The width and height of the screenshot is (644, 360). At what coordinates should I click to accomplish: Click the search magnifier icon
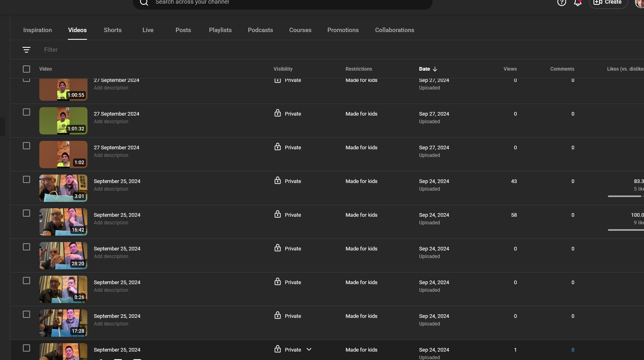coord(144,2)
